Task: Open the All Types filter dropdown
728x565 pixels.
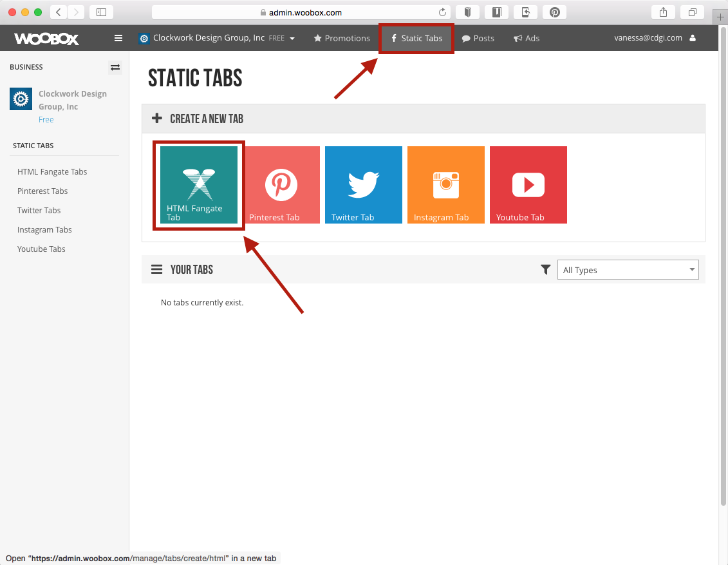Action: [628, 270]
